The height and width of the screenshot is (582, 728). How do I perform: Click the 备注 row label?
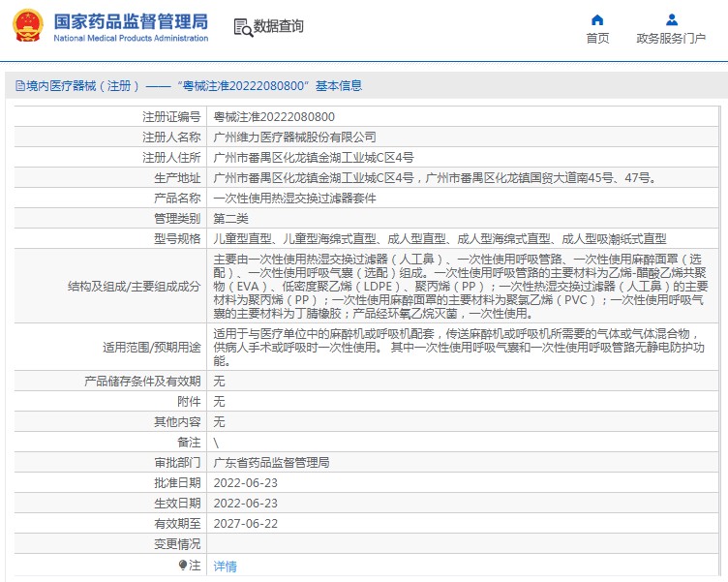tap(189, 443)
